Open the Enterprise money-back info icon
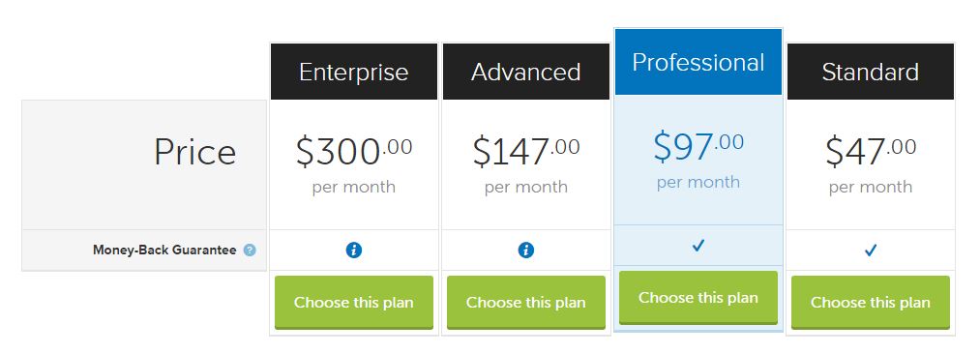 [x=354, y=251]
